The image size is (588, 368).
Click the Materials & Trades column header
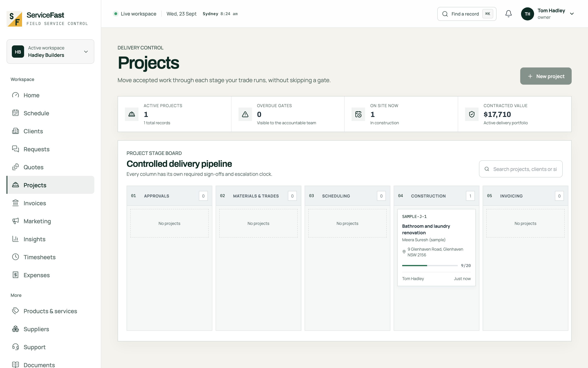(x=258, y=196)
